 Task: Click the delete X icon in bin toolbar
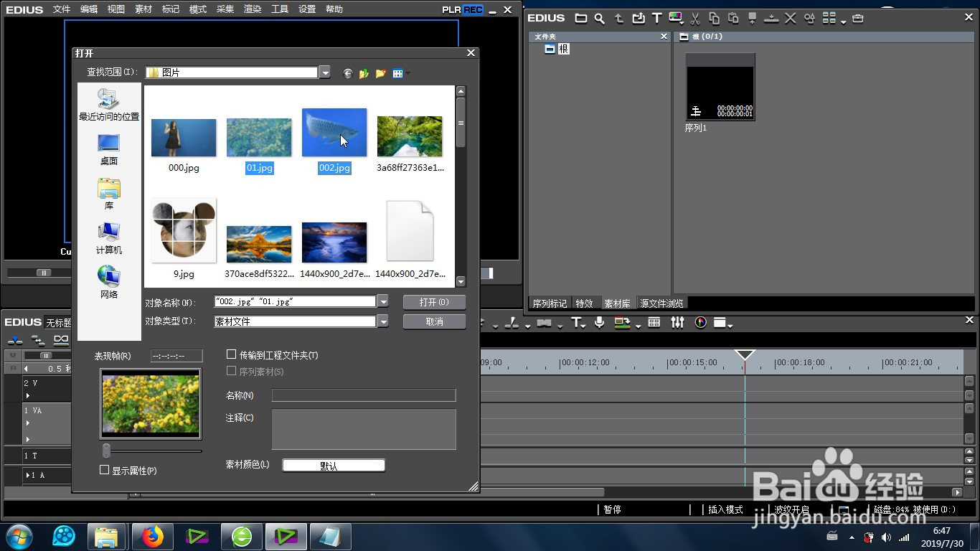[x=791, y=18]
